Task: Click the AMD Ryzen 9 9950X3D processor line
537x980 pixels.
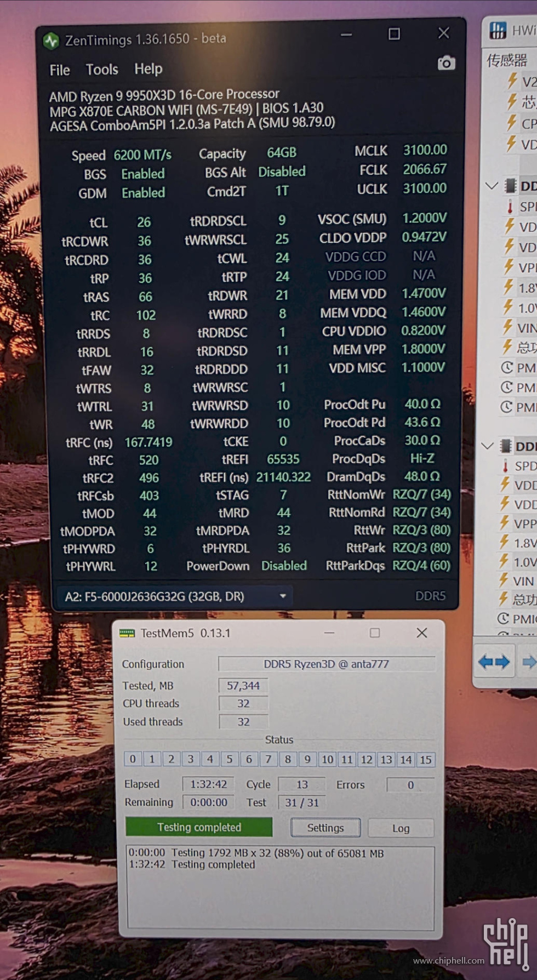Action: 164,95
